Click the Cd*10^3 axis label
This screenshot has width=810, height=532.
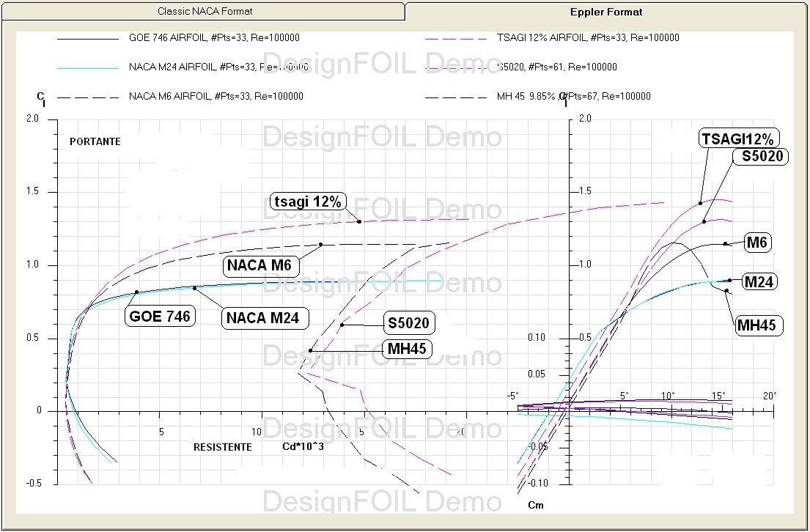pos(303,447)
